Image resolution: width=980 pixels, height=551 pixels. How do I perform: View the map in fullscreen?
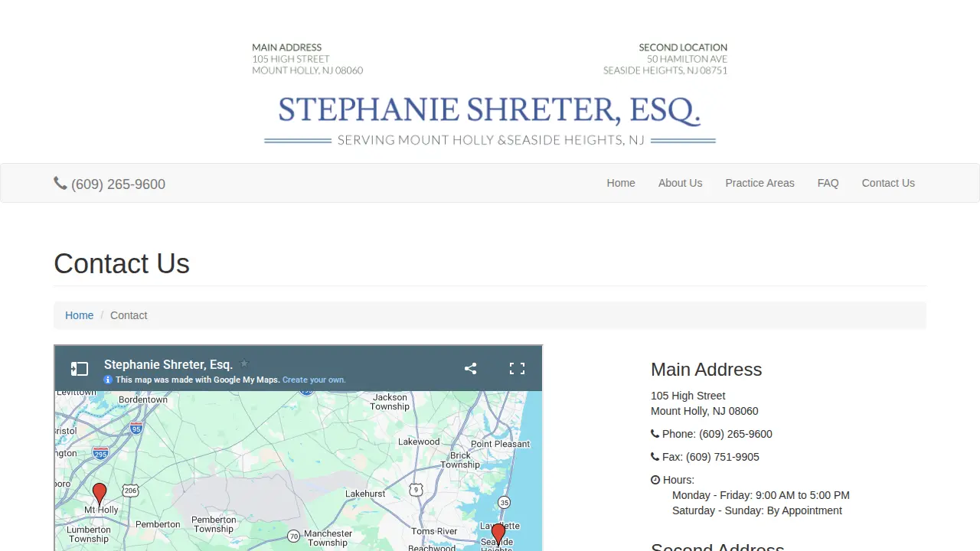coord(518,368)
